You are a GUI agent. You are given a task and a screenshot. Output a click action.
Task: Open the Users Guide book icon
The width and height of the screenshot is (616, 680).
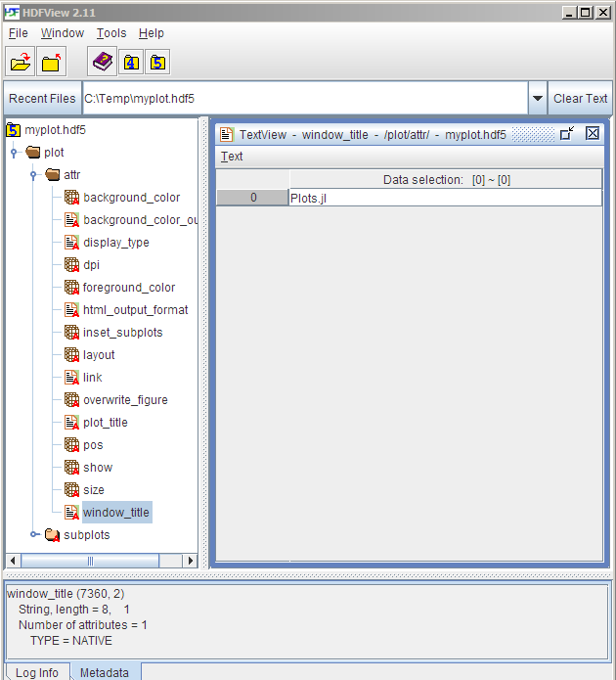[103, 63]
